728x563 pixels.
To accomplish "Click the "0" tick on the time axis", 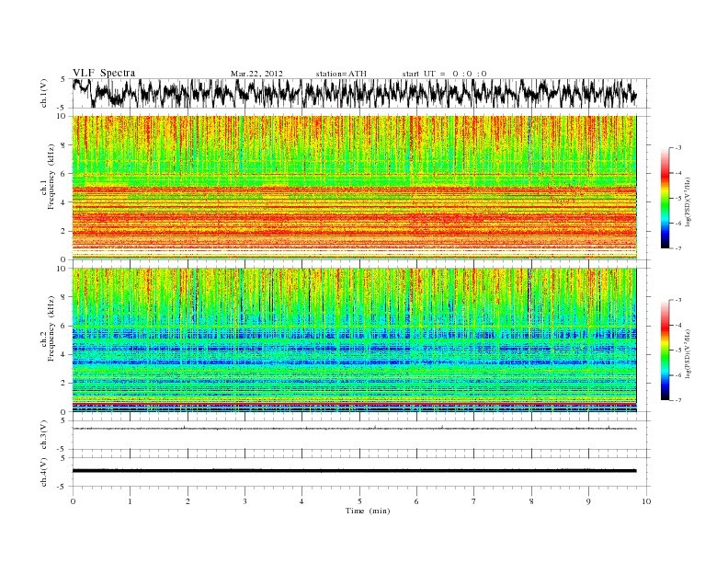I will tap(73, 501).
